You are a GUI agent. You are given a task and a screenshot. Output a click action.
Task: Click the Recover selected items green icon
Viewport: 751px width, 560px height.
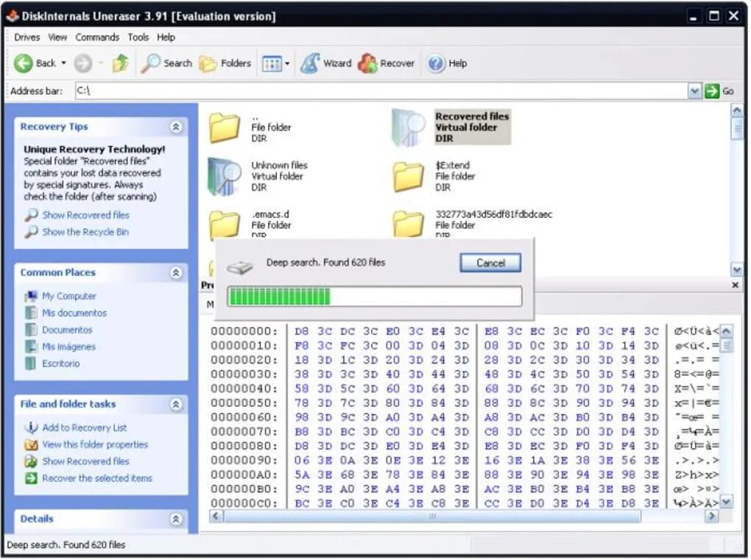click(x=31, y=478)
